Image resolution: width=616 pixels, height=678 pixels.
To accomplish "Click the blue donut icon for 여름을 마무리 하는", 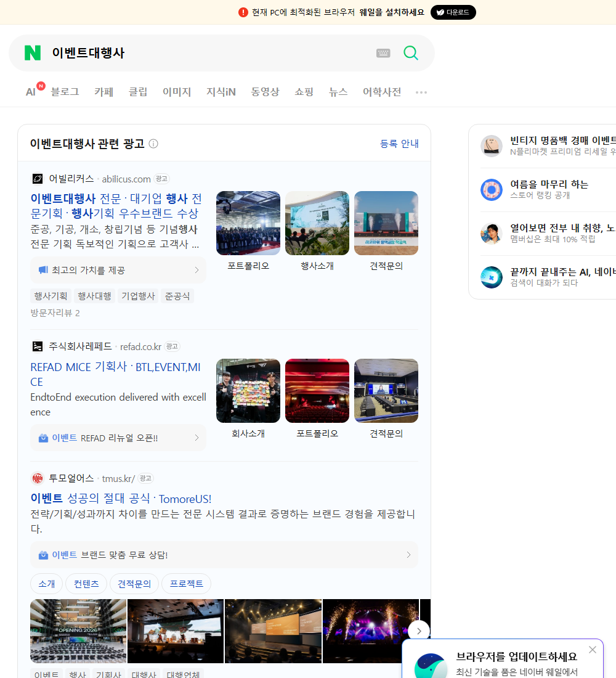I will pyautogui.click(x=492, y=189).
